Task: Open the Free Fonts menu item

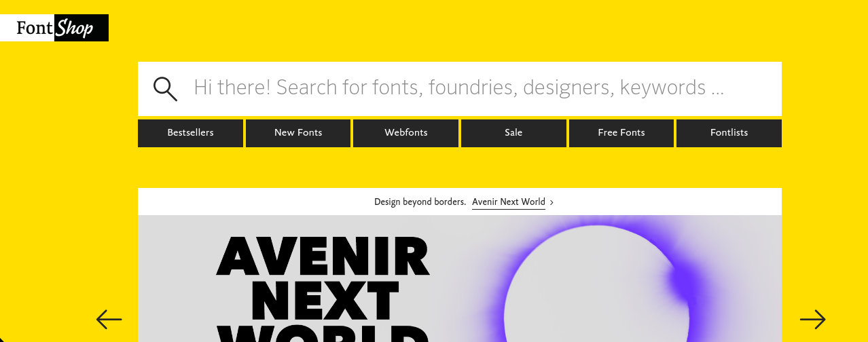Action: [x=621, y=133]
